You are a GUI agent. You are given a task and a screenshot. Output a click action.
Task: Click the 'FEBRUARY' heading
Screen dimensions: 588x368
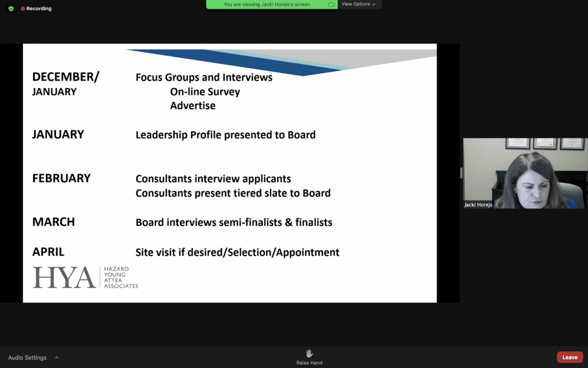point(61,178)
